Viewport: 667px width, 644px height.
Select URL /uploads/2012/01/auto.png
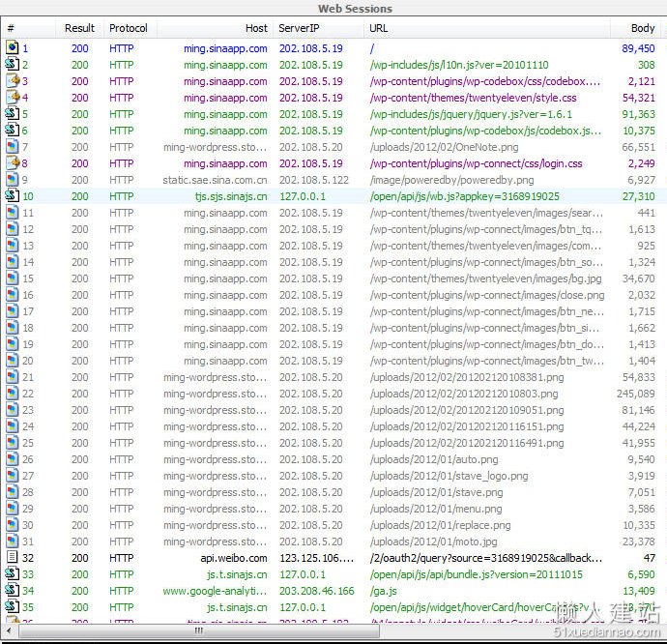coord(434,459)
